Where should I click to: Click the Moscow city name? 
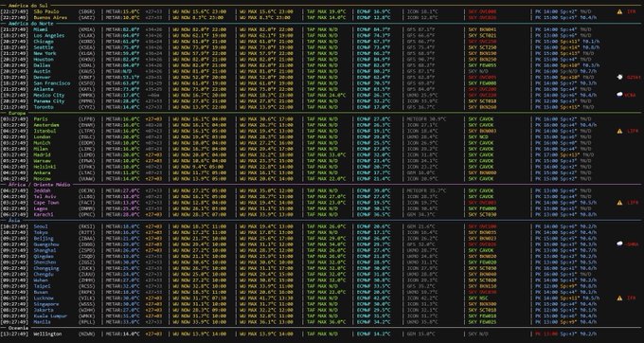click(42, 179)
